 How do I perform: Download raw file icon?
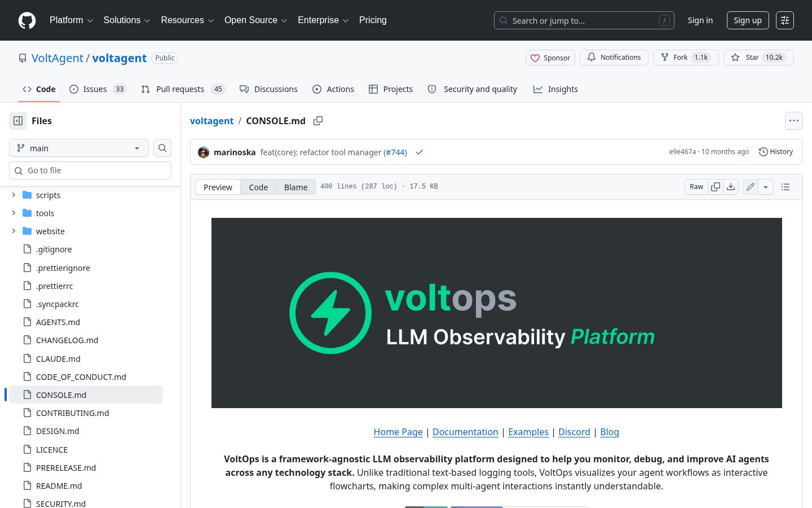click(731, 187)
